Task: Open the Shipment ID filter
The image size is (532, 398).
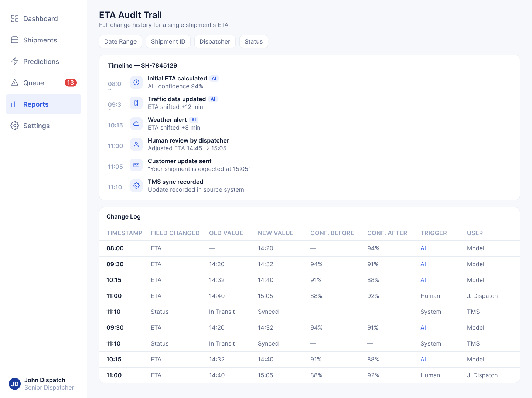Action: 168,41
